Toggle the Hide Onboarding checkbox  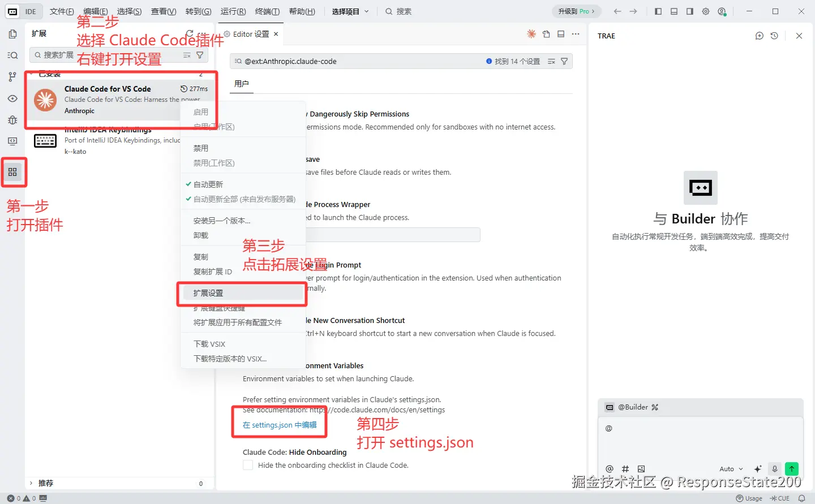(x=248, y=465)
